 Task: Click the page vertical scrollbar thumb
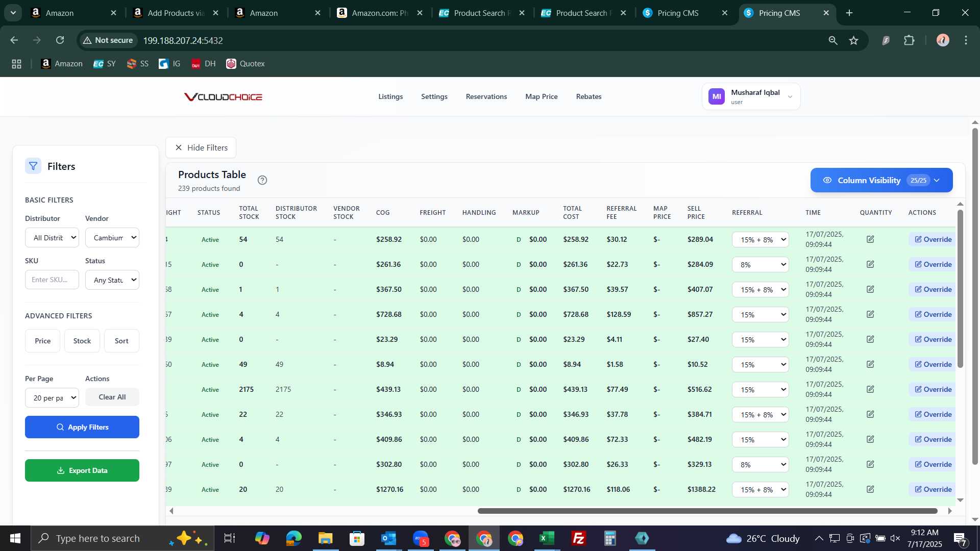tap(975, 296)
